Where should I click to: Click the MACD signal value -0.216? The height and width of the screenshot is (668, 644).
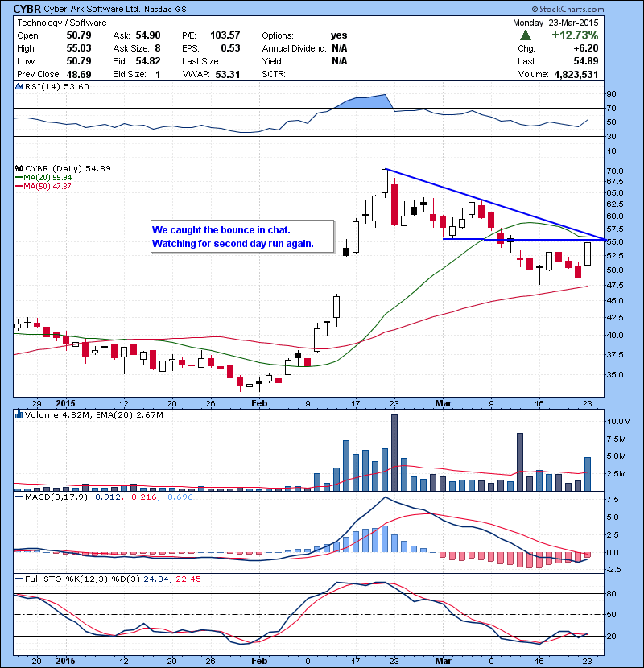click(141, 497)
